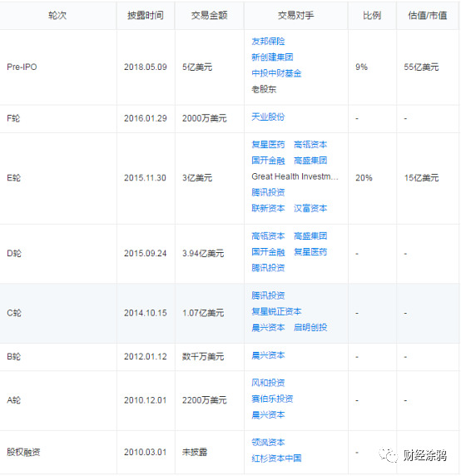Open 中投中财基金 in Pre-IPO row
461x476 pixels.
pos(276,73)
